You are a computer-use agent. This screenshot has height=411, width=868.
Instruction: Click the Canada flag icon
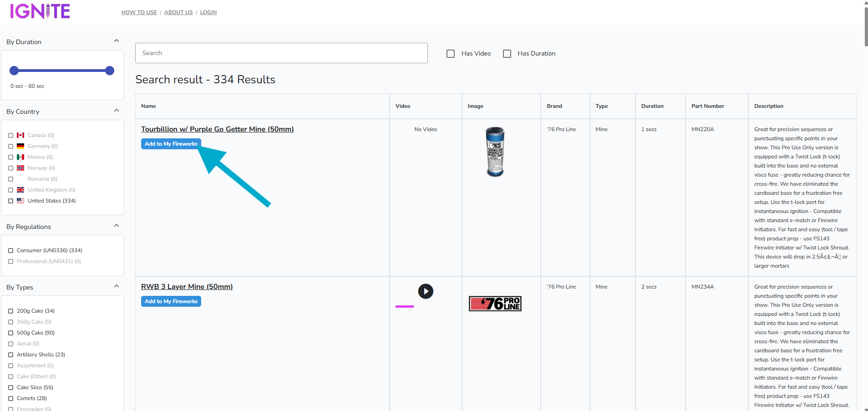[20, 135]
